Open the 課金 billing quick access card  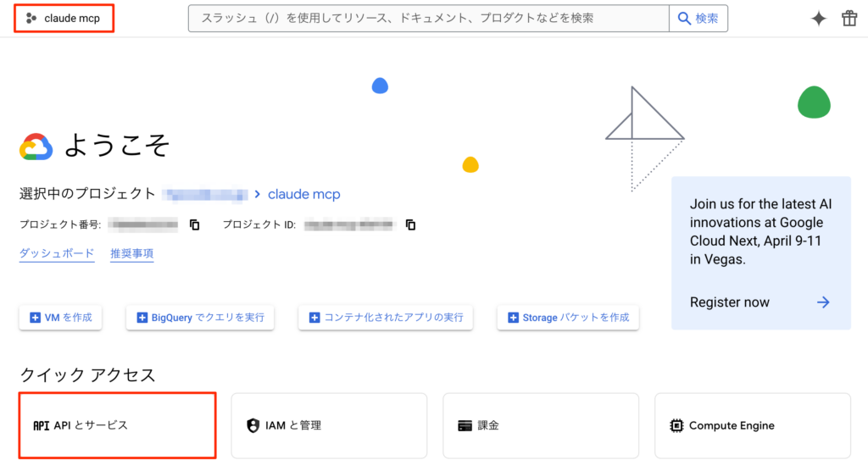click(x=541, y=425)
